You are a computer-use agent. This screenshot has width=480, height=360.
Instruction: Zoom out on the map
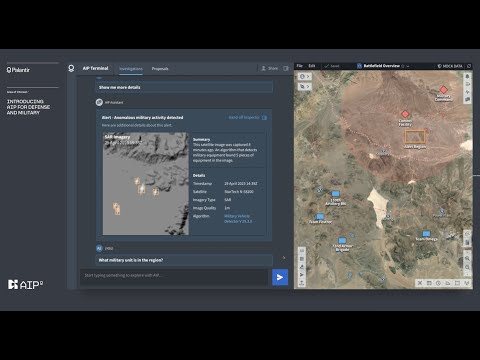(467, 267)
